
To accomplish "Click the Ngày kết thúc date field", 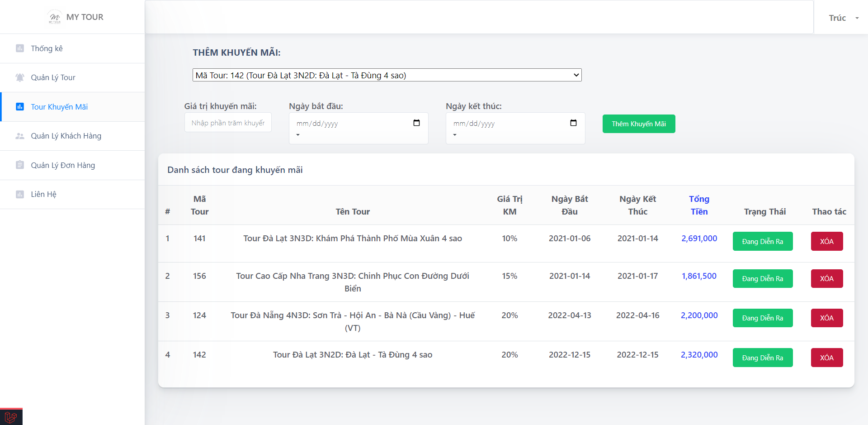I will pyautogui.click(x=515, y=128).
